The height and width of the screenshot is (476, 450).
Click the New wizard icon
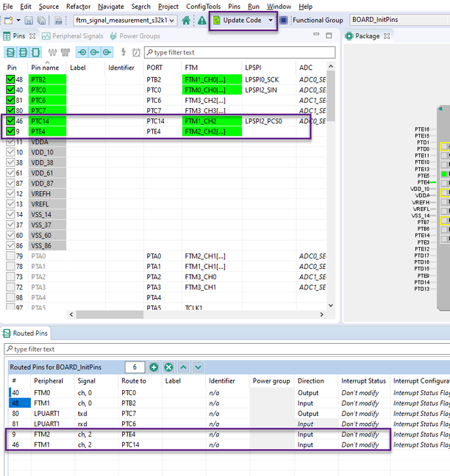click(8, 21)
